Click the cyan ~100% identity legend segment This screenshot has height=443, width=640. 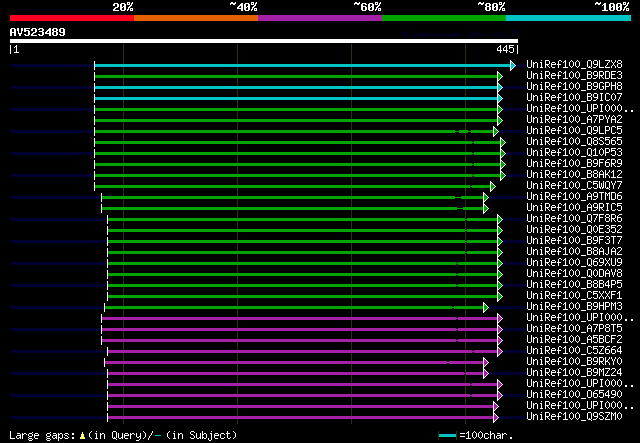pyautogui.click(x=568, y=18)
